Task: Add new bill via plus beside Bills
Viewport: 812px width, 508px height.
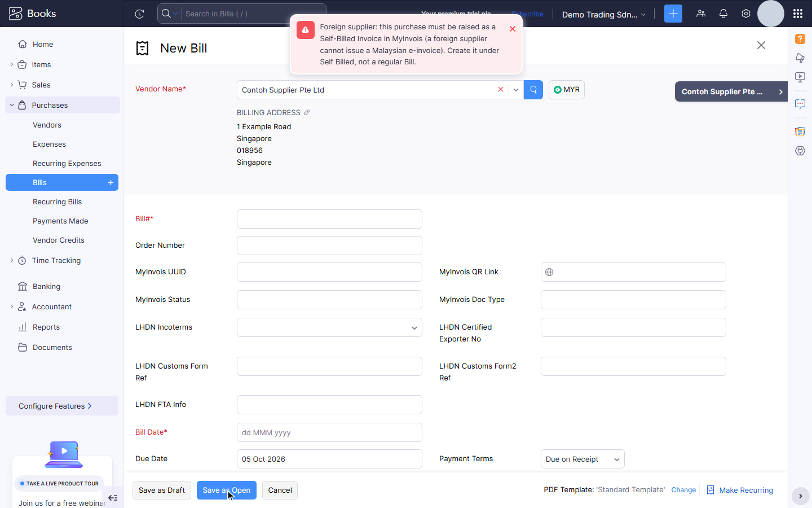Action: point(111,182)
